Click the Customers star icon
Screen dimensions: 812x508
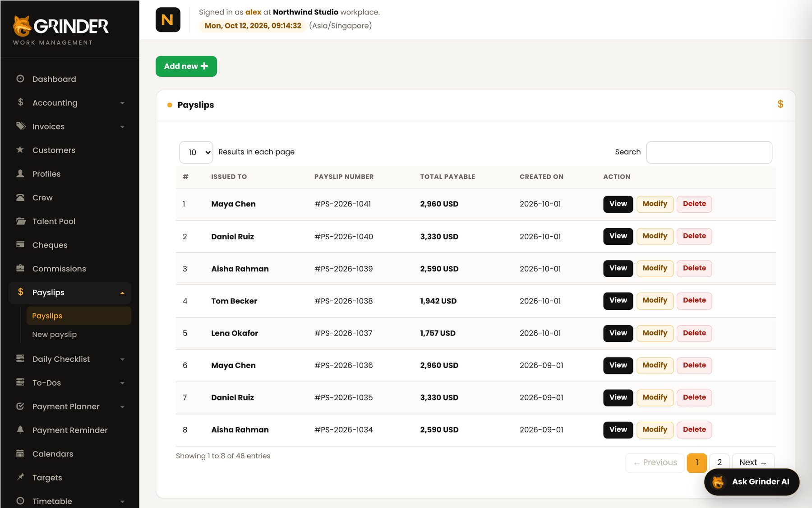(x=20, y=149)
